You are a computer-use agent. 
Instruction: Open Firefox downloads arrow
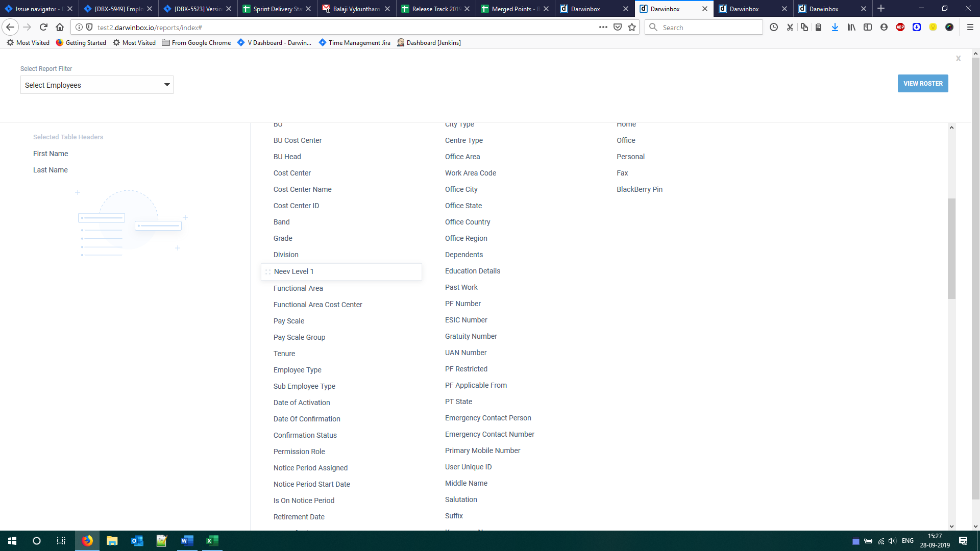835,28
